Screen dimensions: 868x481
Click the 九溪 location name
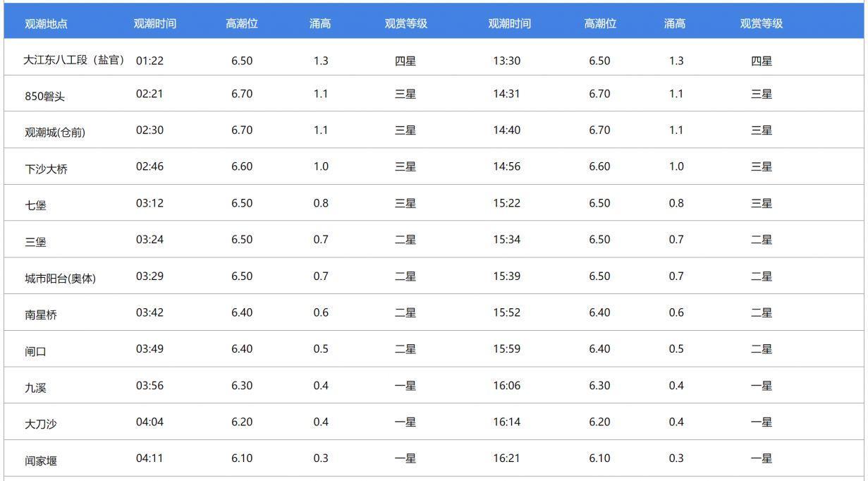point(35,388)
